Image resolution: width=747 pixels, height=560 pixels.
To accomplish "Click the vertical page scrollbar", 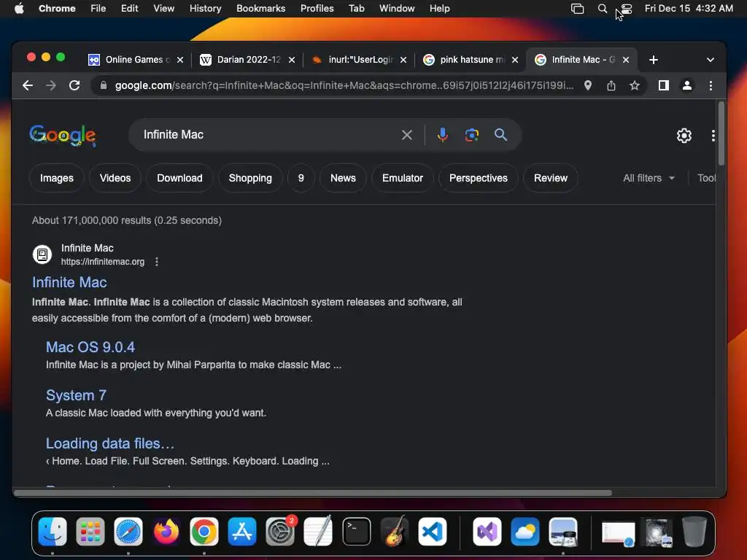I will click(721, 133).
